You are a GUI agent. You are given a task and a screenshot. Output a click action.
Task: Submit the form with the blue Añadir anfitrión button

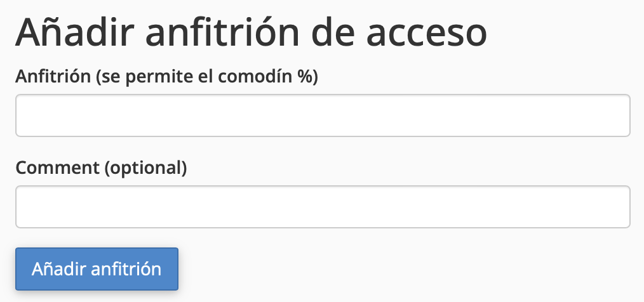pyautogui.click(x=97, y=269)
